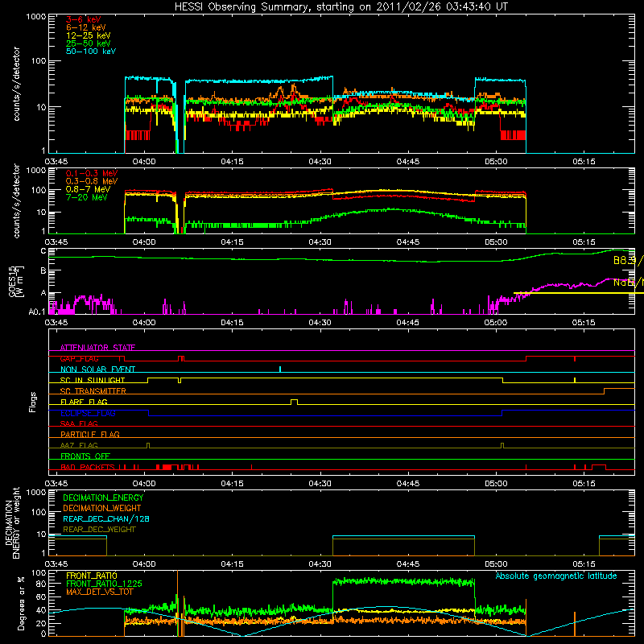Select the 3-6 keV legend label

(84, 19)
